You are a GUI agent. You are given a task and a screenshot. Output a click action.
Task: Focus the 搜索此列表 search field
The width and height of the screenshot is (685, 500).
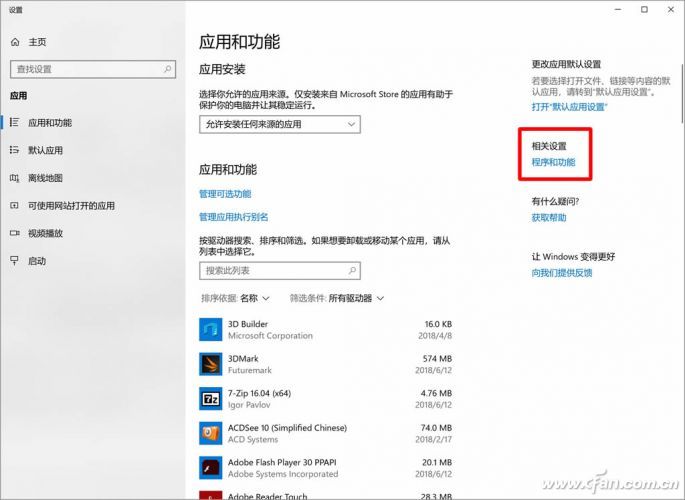[x=280, y=271]
